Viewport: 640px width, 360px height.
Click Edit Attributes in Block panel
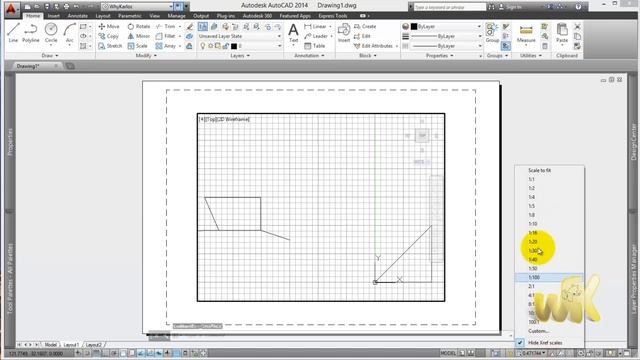373,46
